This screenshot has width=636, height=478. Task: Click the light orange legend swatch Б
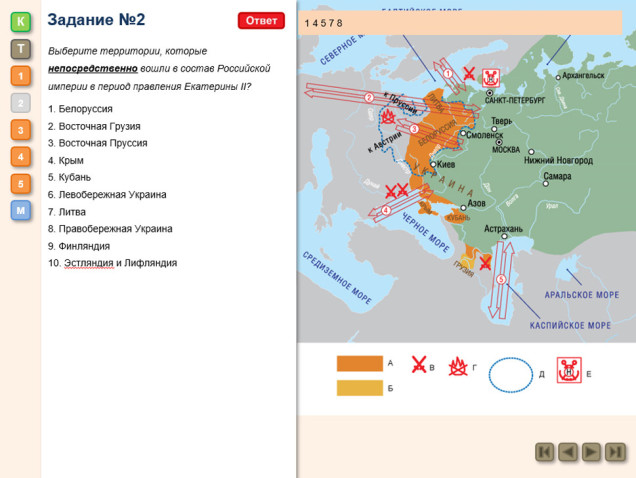(359, 388)
